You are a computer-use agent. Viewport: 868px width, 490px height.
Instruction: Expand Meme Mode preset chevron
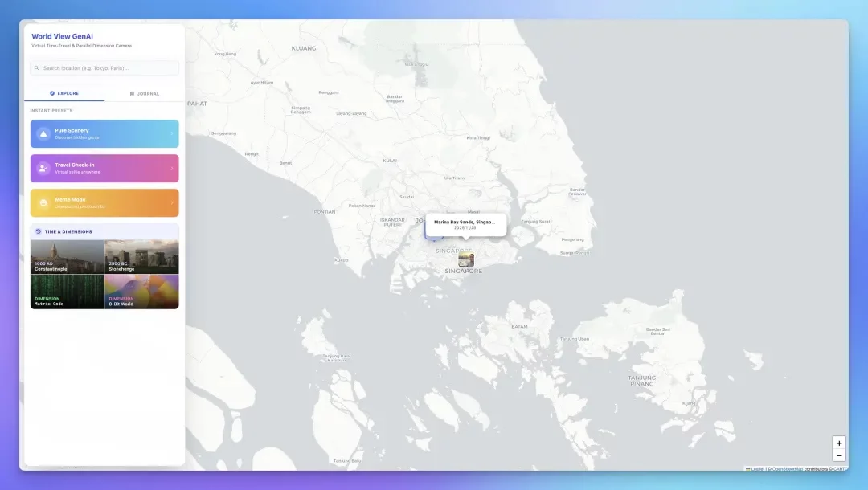click(171, 202)
